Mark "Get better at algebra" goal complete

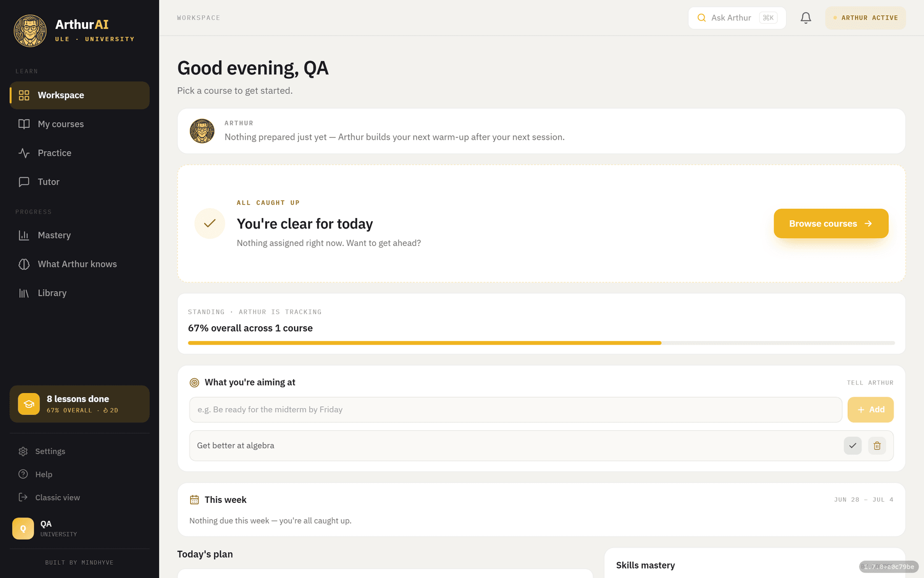click(853, 446)
